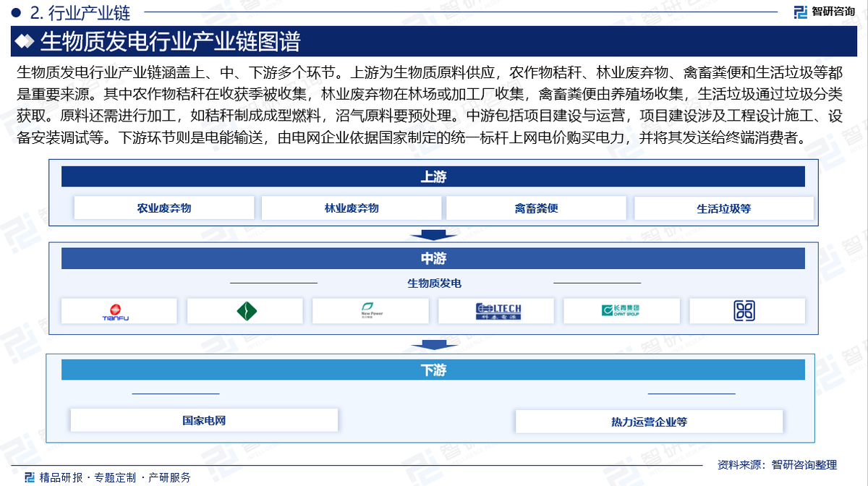
Task: Click the Coltech logo
Action: [498, 311]
